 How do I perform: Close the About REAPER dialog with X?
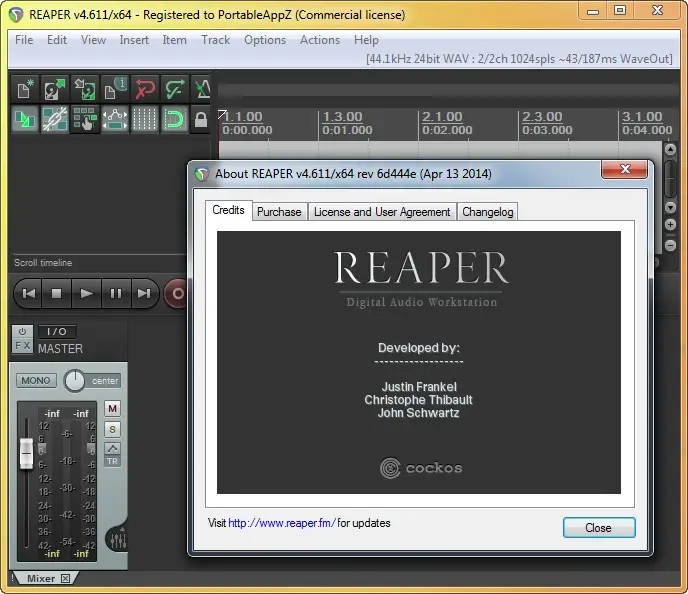[x=625, y=169]
